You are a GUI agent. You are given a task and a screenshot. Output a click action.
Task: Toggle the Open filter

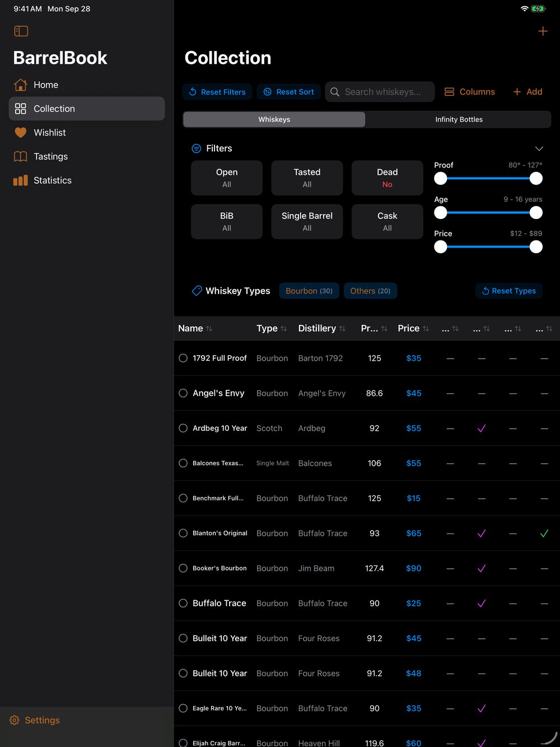(227, 178)
